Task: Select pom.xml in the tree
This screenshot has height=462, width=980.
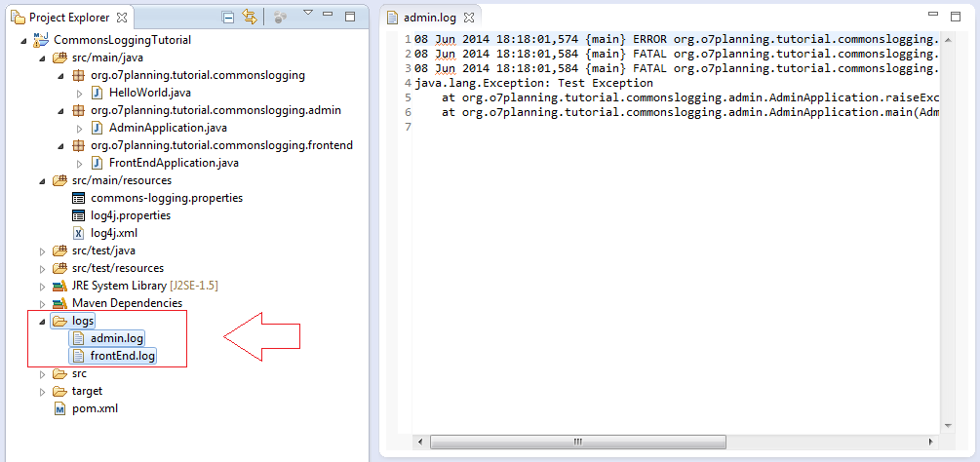Action: click(x=95, y=409)
